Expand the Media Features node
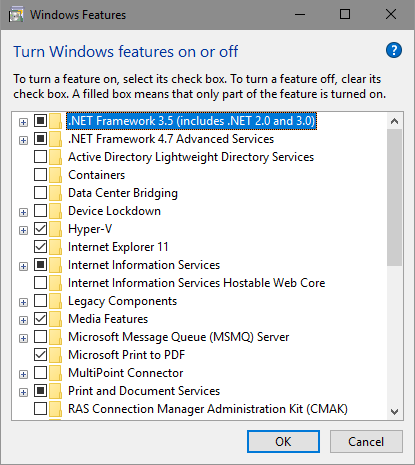 pos(23,320)
